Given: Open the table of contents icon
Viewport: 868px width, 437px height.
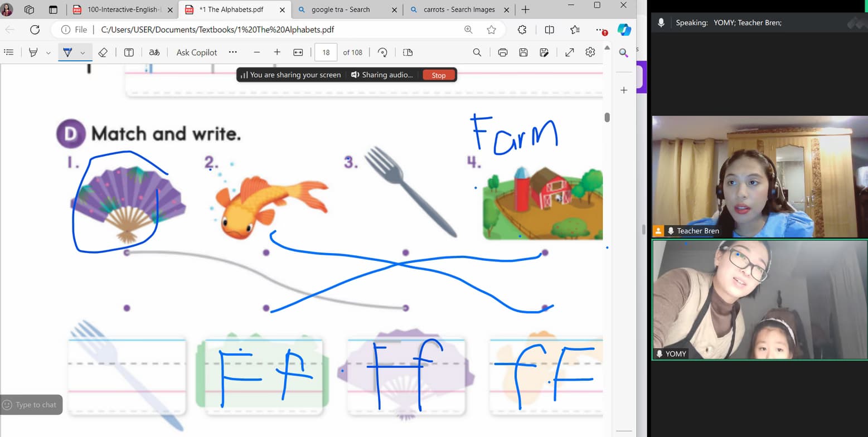Looking at the screenshot, I should pos(8,52).
